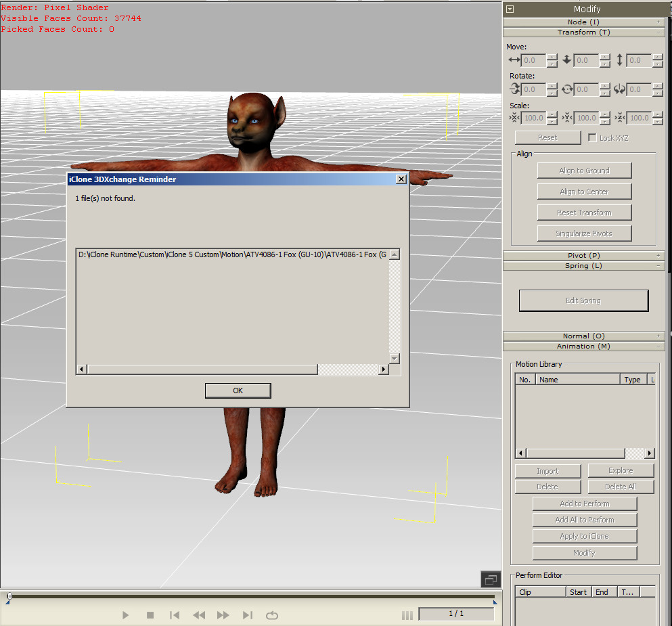Click the Edit Spring button
Image resolution: width=672 pixels, height=626 pixels.
point(583,300)
